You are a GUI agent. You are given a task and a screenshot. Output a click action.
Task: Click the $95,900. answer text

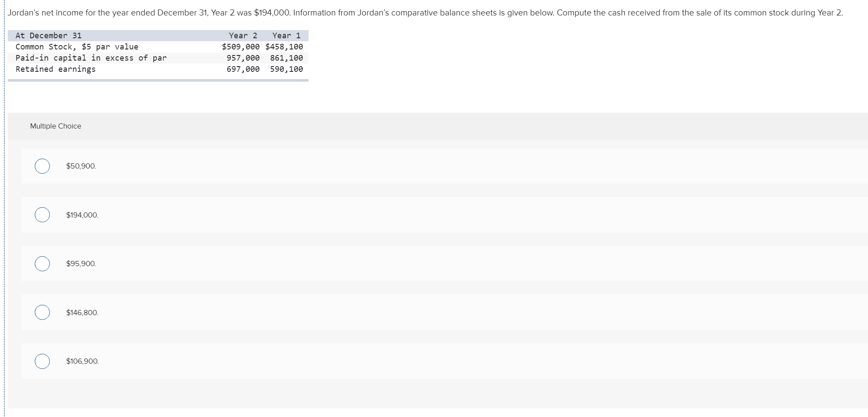81,264
